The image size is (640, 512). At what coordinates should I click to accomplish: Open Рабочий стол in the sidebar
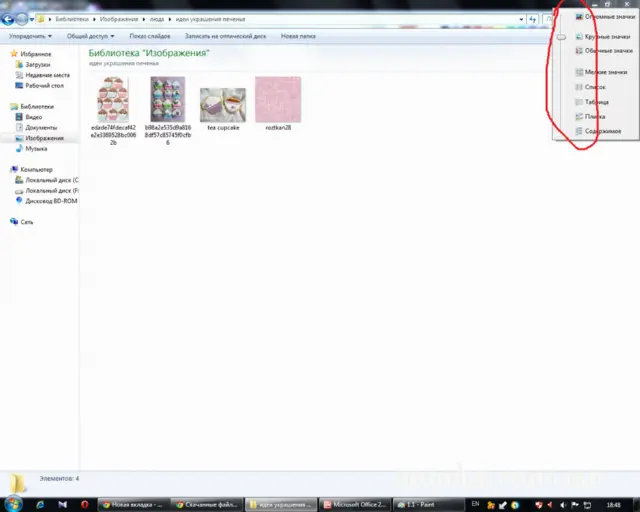tap(40, 86)
